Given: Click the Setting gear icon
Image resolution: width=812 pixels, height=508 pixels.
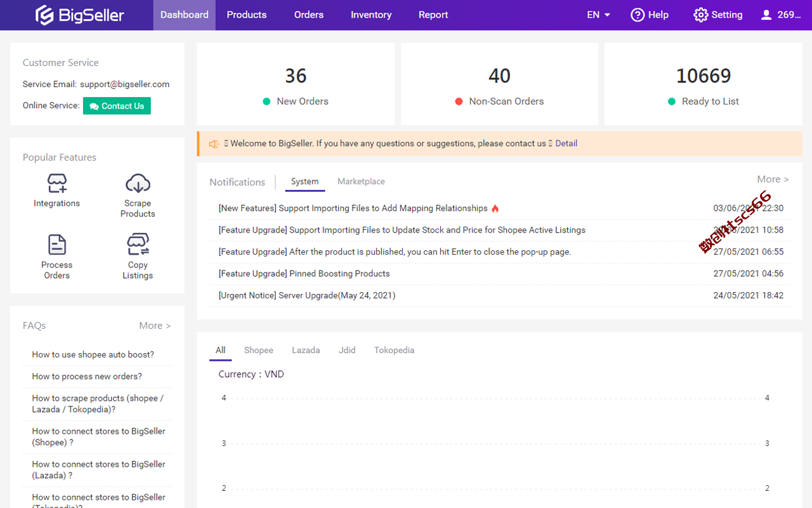Looking at the screenshot, I should click(700, 15).
